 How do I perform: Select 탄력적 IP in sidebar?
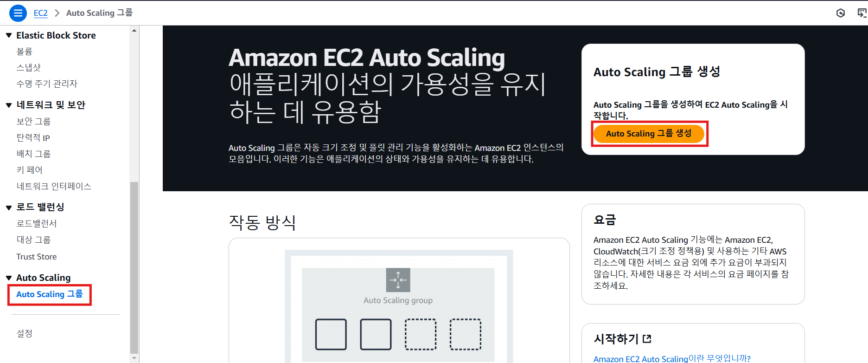[33, 138]
